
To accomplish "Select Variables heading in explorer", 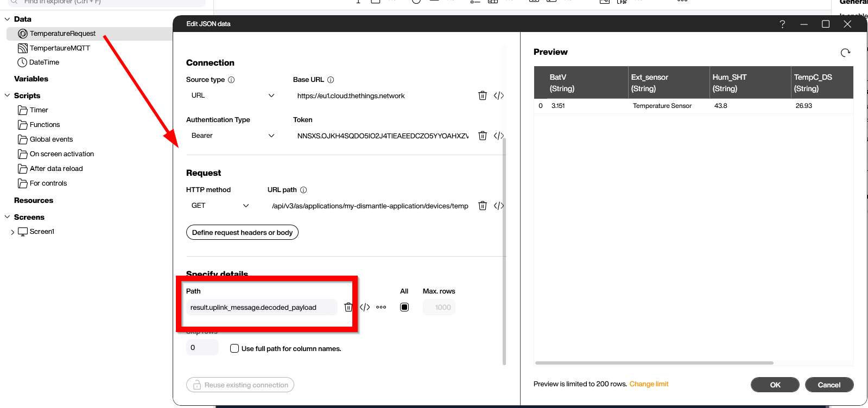I will point(31,79).
